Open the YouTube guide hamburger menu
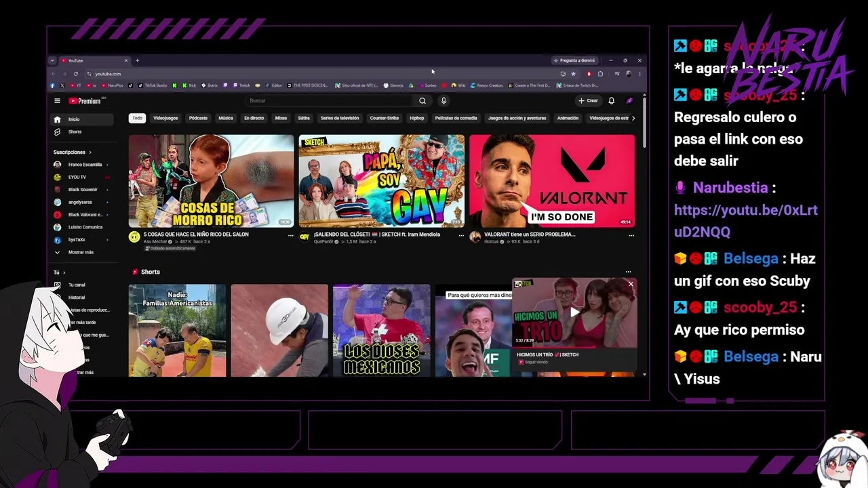Screen dimensions: 868x488 tap(57, 101)
